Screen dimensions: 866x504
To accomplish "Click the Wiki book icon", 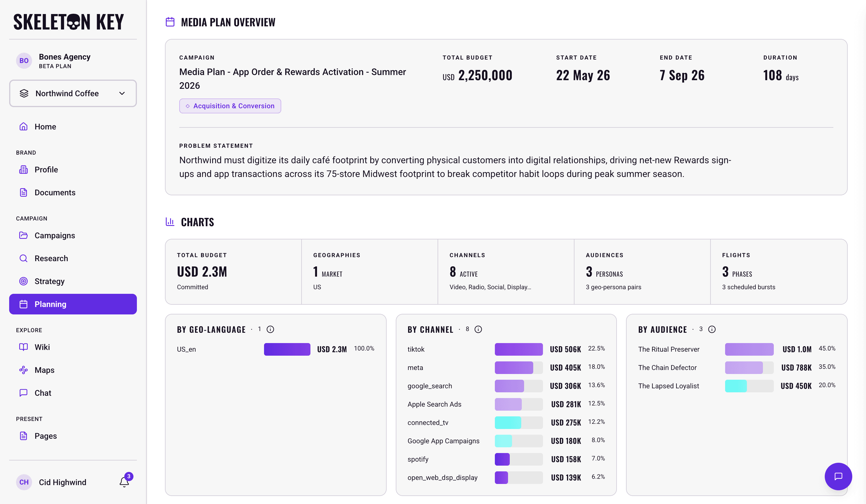I will pos(23,347).
